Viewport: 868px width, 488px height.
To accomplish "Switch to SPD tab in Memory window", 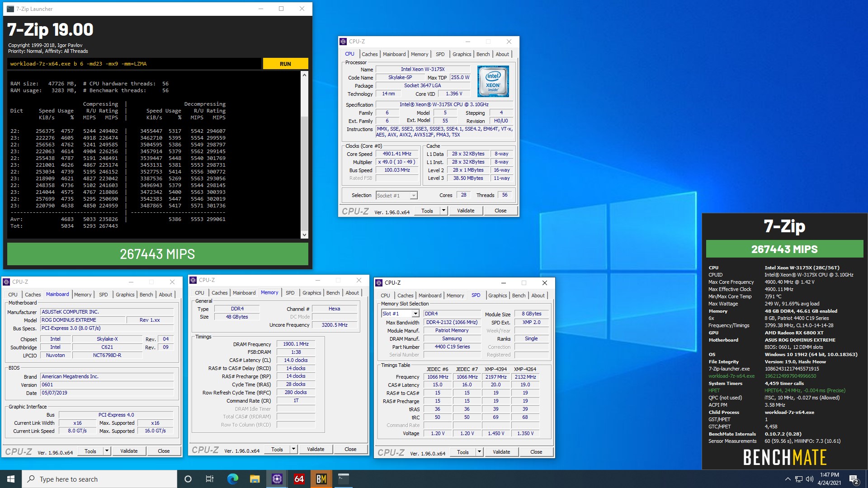I will point(290,293).
